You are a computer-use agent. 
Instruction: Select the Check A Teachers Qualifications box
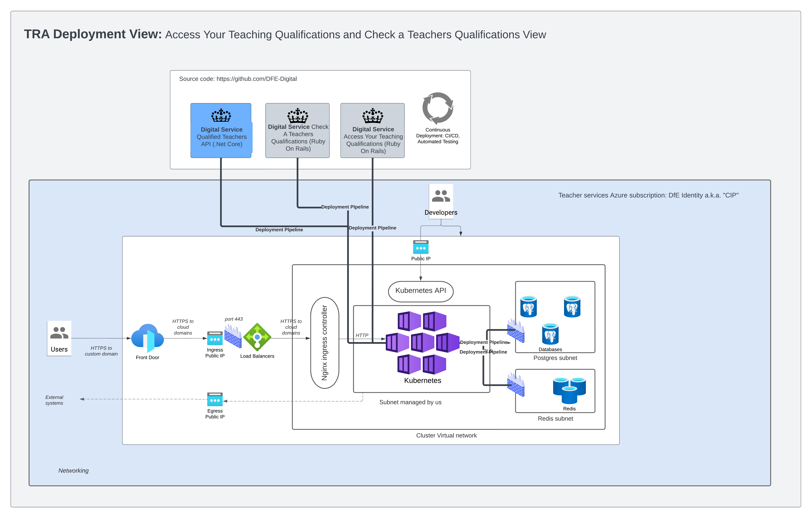[297, 131]
